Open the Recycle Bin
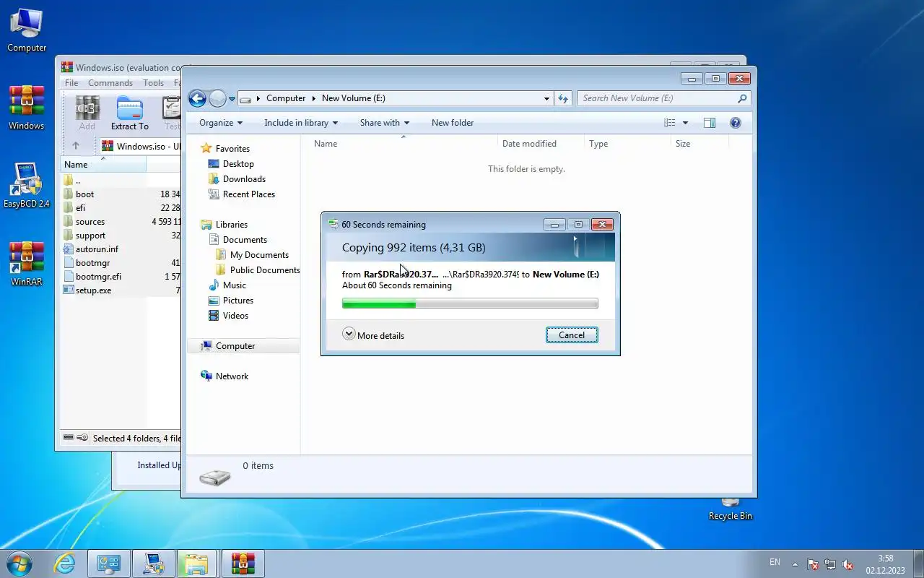This screenshot has width=924, height=578. click(730, 509)
